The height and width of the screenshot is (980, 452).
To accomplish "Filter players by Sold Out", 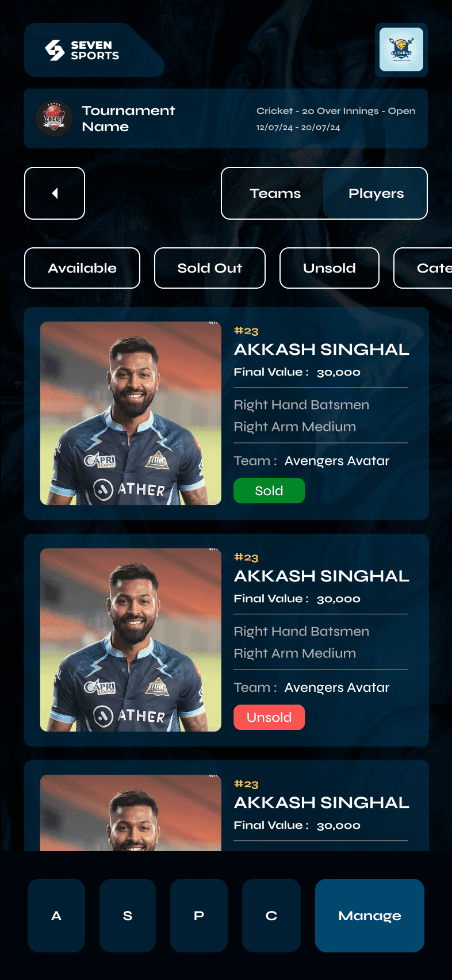I will point(210,268).
